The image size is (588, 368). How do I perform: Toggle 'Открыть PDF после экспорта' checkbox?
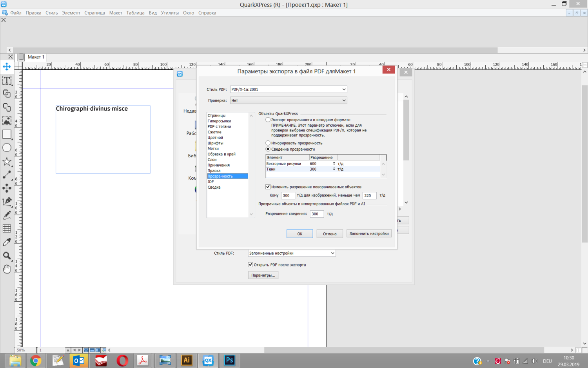tap(250, 265)
